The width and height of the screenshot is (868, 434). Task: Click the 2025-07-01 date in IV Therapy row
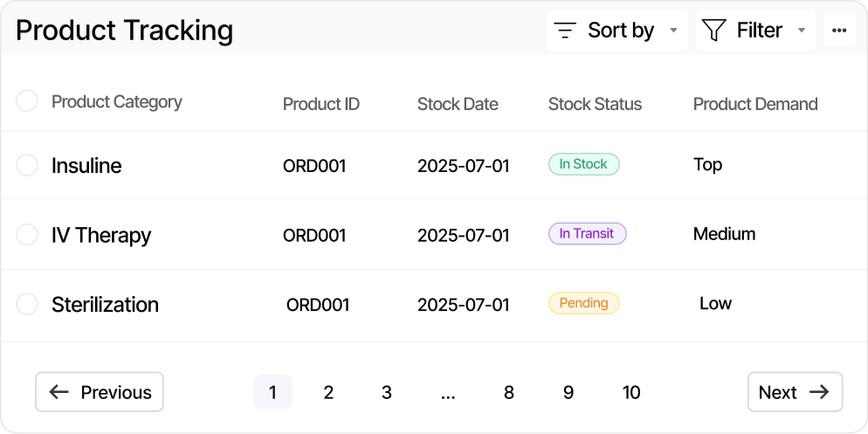point(464,235)
